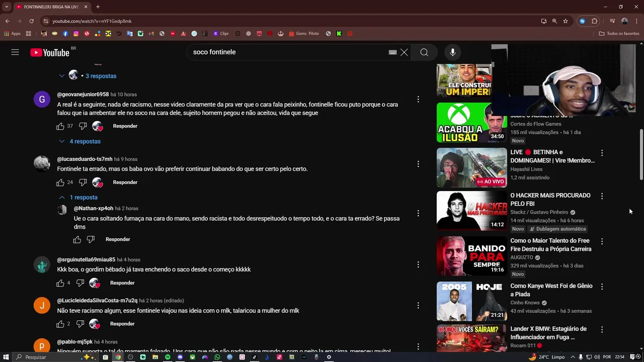Reload the page in browser toolbar
Viewport: 644px width, 362px height.
click(31, 21)
